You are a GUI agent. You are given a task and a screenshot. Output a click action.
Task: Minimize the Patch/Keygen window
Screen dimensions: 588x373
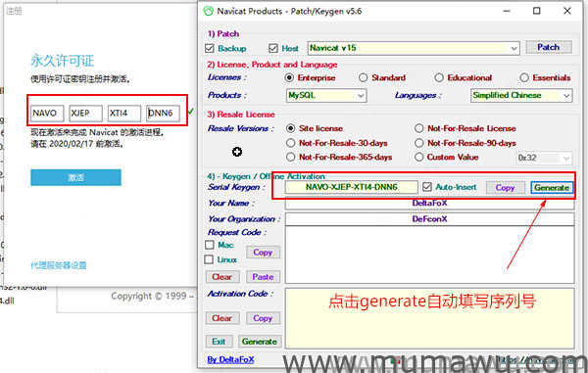507,11
